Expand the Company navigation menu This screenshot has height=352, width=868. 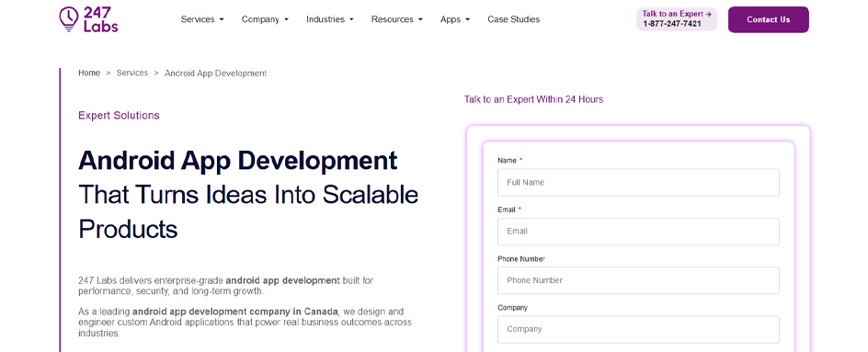tap(265, 19)
